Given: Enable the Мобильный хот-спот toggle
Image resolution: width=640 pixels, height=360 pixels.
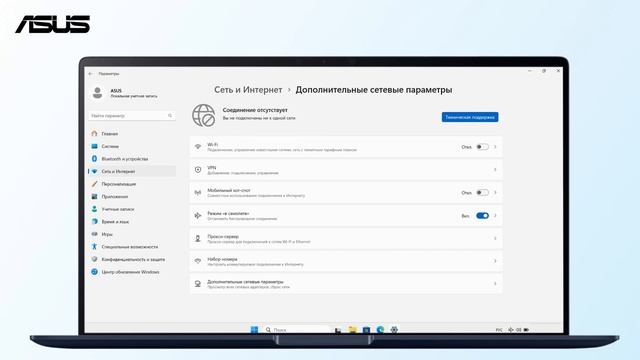Looking at the screenshot, I should [x=482, y=193].
